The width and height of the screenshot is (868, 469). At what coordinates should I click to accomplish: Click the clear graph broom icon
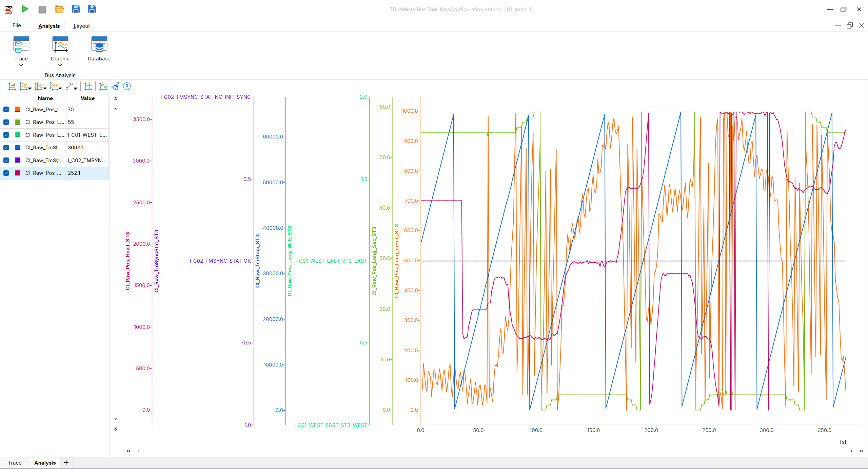[x=115, y=87]
